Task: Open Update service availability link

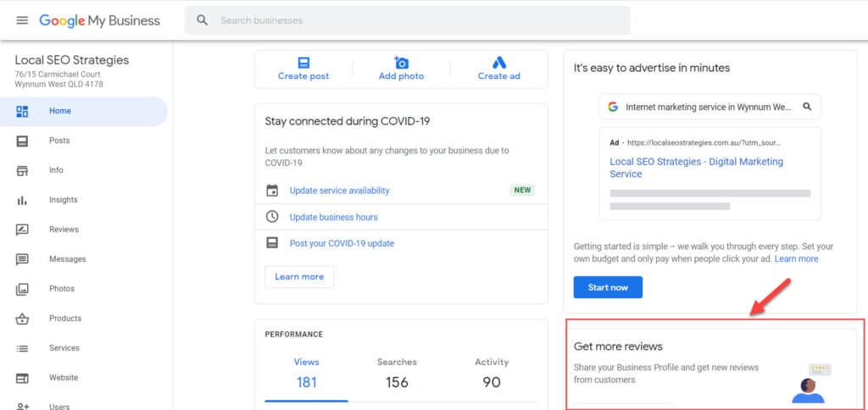Action: (339, 191)
